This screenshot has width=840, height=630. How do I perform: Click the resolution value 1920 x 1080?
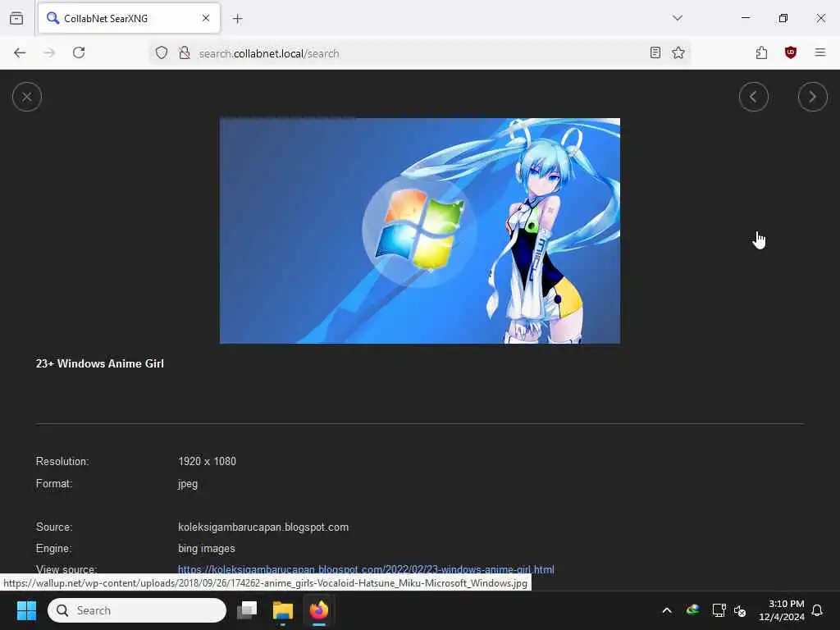coord(207,461)
